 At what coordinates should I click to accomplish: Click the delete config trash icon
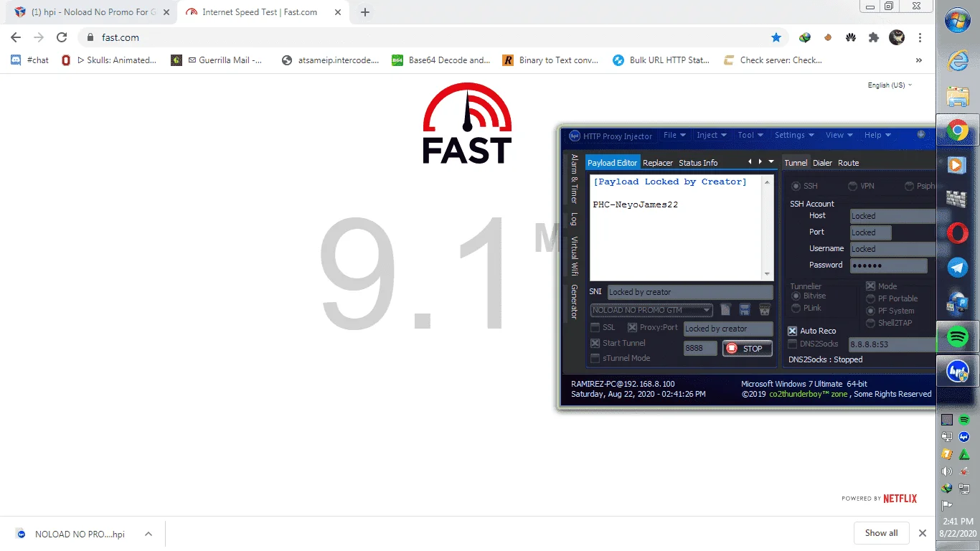765,310
